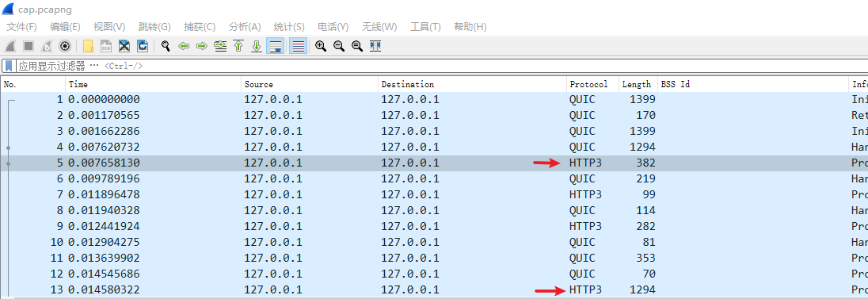Toggle packet list colorization rules

pos(299,46)
